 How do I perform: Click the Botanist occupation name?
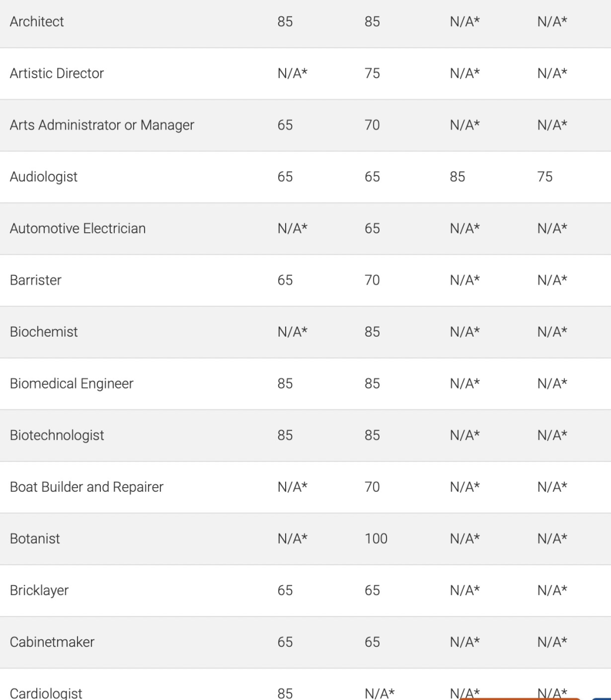click(35, 538)
